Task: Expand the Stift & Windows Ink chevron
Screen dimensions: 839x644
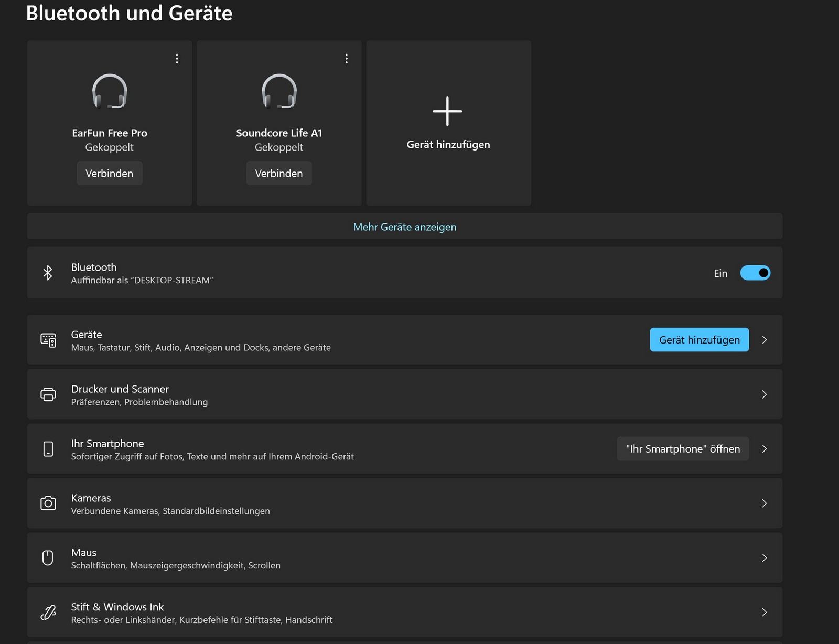Action: point(765,613)
